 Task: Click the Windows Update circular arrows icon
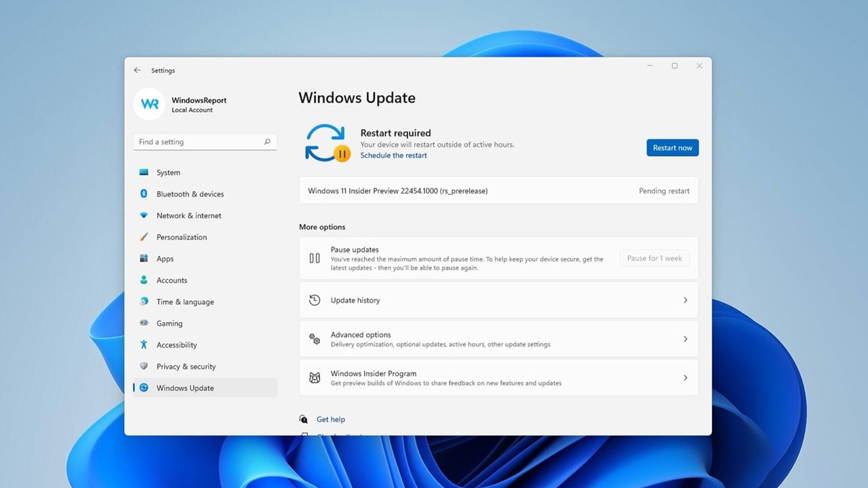(143, 388)
